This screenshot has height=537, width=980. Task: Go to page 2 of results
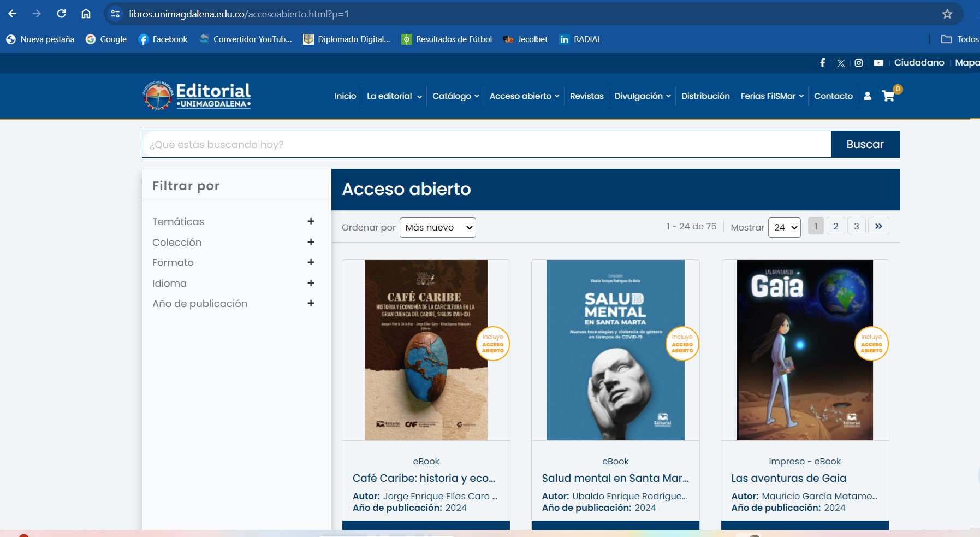pos(835,226)
